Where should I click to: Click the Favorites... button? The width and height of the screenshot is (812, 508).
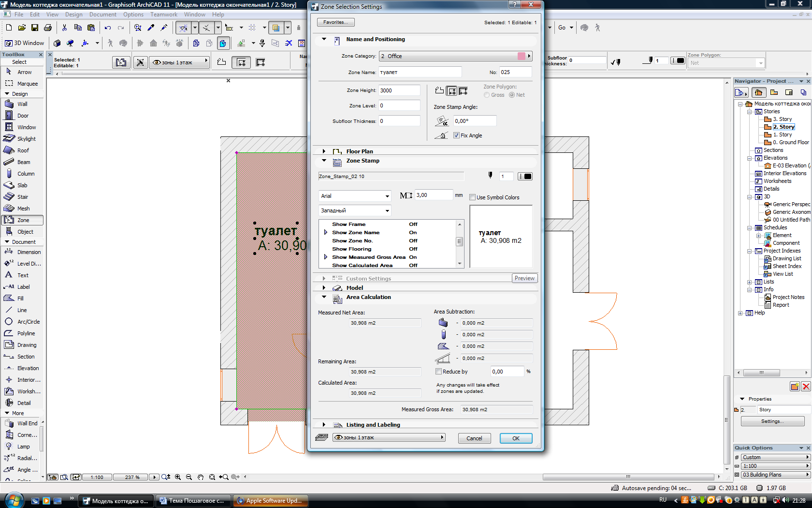pos(335,22)
